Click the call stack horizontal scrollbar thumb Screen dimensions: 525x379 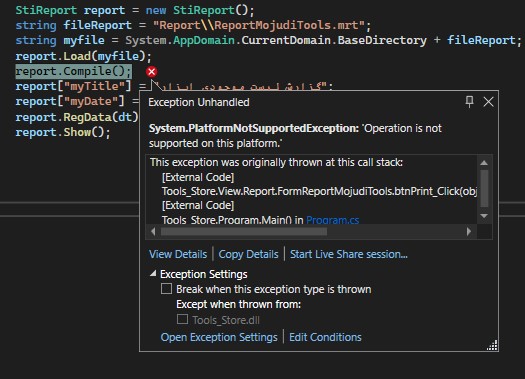[x=244, y=232]
